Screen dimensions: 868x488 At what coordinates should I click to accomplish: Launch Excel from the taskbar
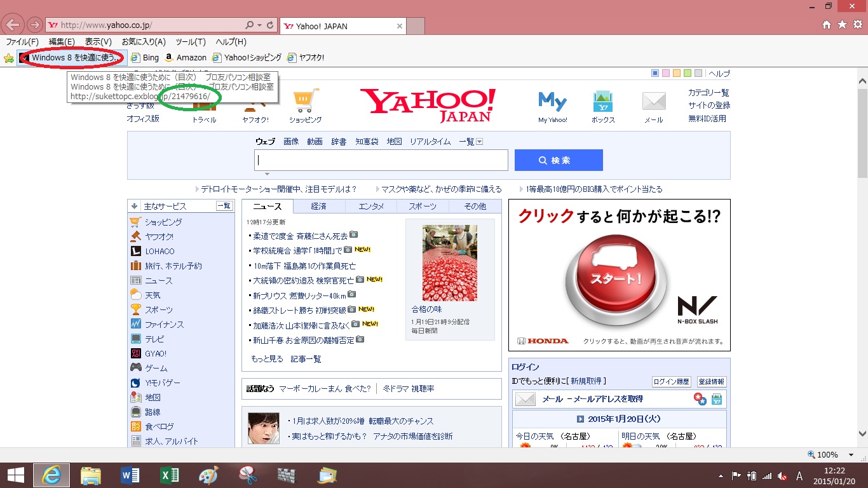169,475
